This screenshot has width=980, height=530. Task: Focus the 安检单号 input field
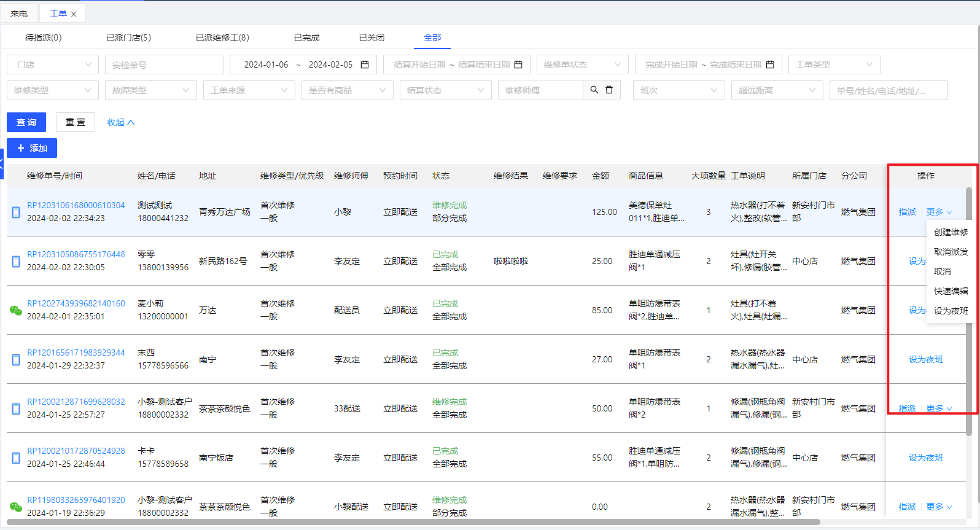coord(164,64)
